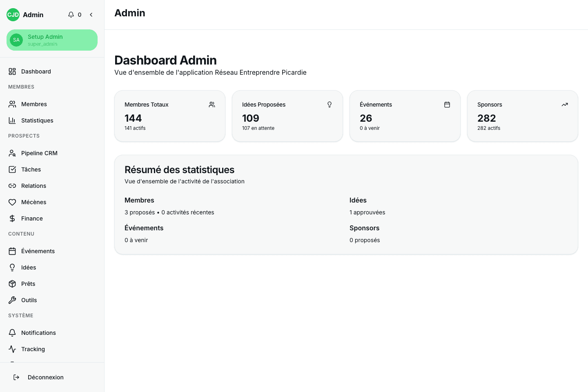This screenshot has height=392, width=588.
Task: Click the Idées lightbulb icon in sidebar
Action: [x=12, y=267]
